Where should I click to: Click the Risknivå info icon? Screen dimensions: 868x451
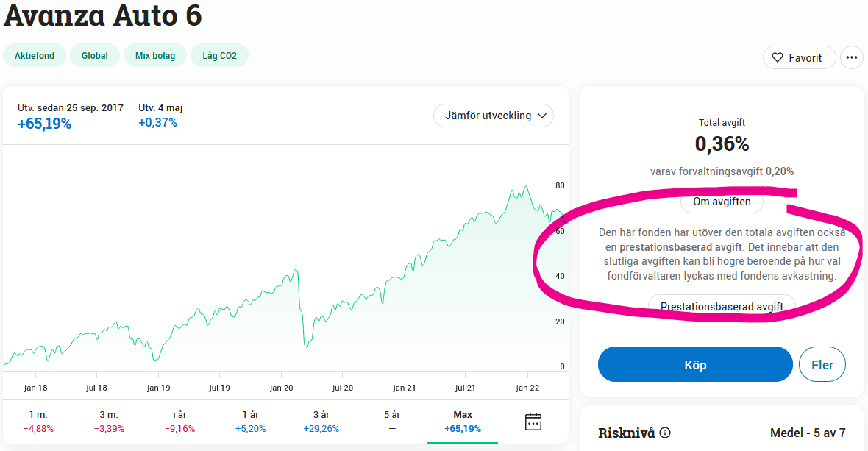(x=665, y=433)
